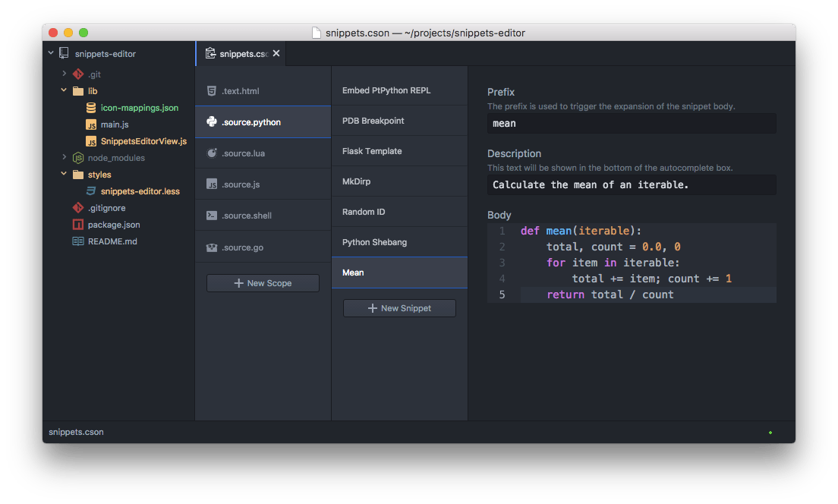838x504 pixels.
Task: Collapse the snippets-editor project root
Action: point(51,53)
